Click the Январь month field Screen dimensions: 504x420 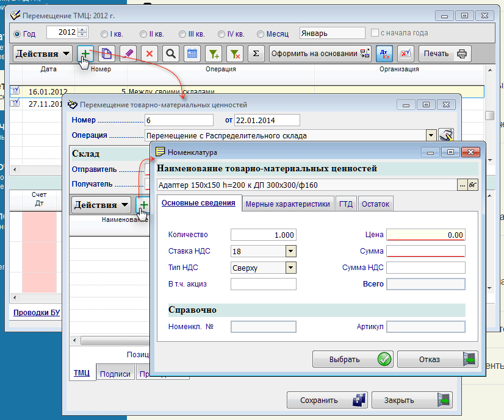tap(333, 33)
